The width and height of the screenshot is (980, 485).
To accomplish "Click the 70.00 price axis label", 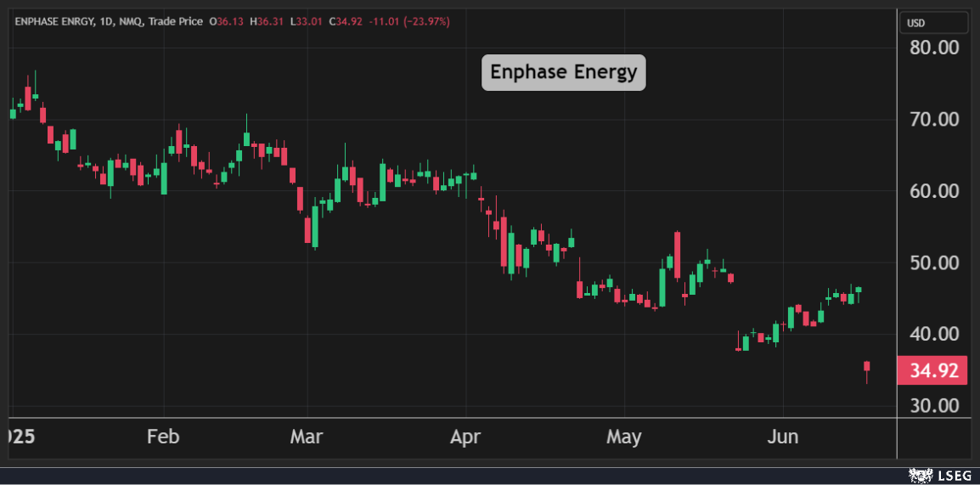I will coord(934,119).
